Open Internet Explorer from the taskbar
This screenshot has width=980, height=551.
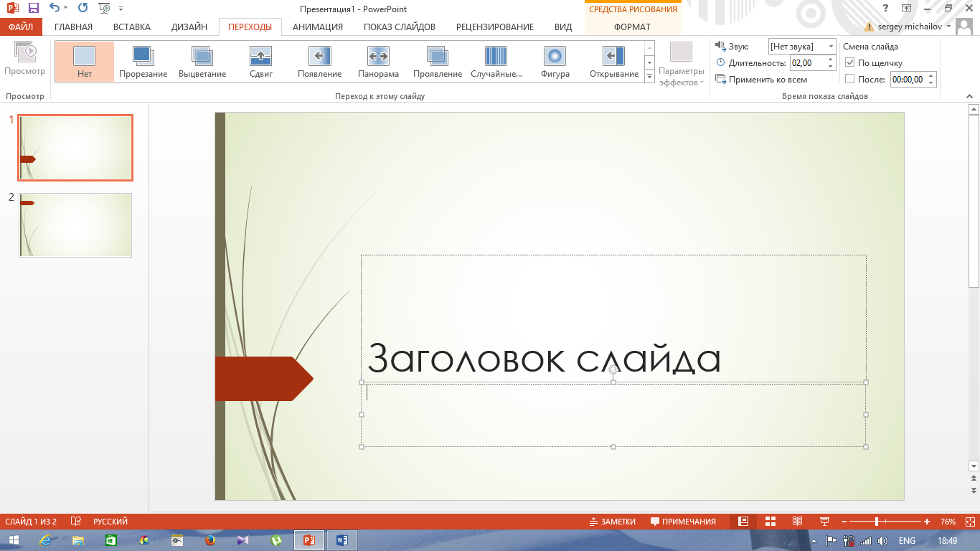pos(46,540)
